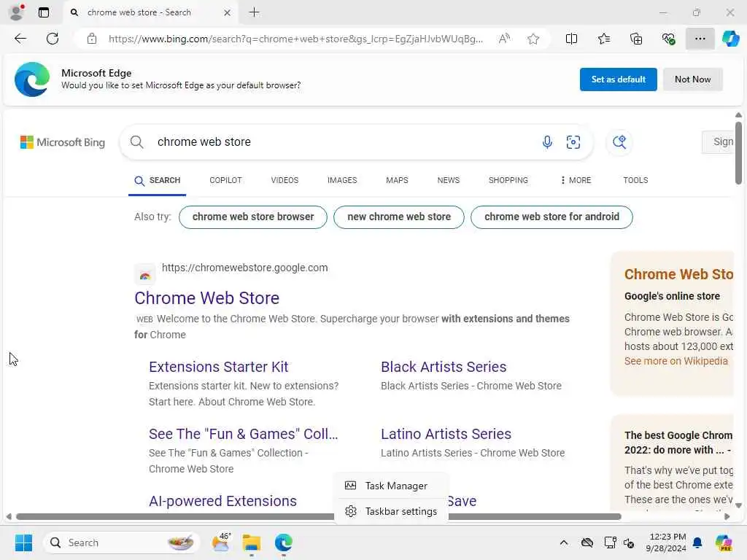Open Copilot sidebar in Edge

(x=730, y=39)
